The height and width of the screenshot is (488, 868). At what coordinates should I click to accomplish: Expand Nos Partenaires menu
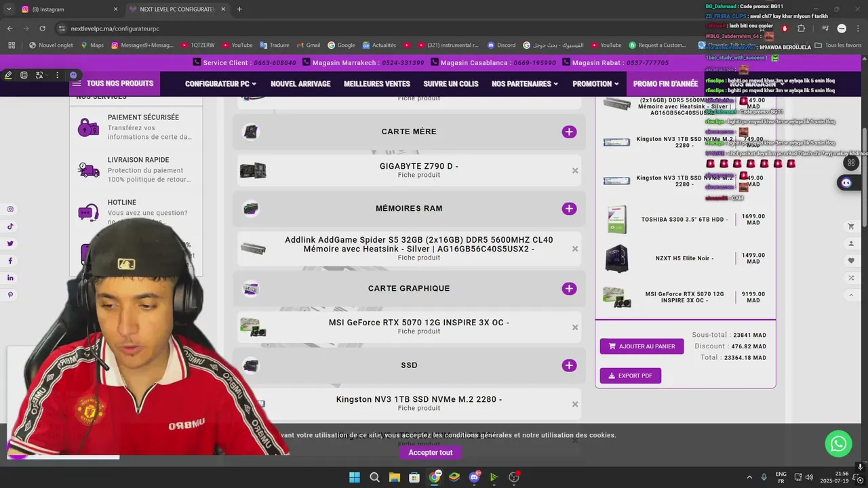(525, 84)
